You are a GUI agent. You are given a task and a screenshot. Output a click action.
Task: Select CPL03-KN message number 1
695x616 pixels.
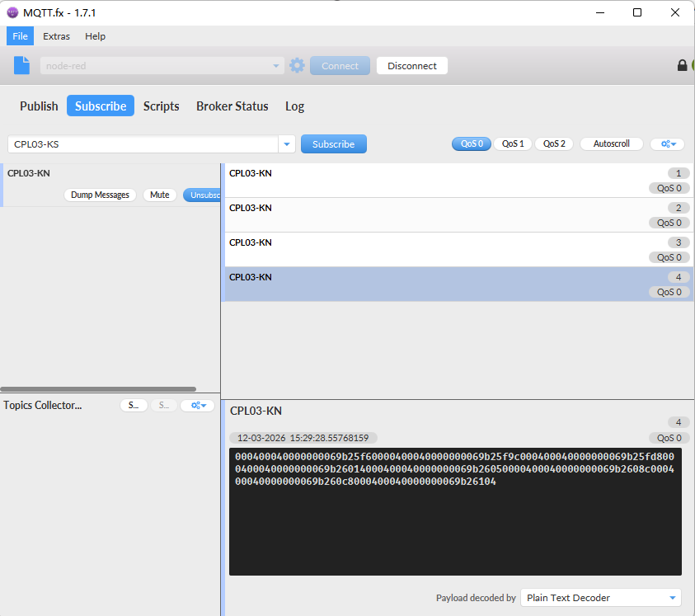point(458,181)
